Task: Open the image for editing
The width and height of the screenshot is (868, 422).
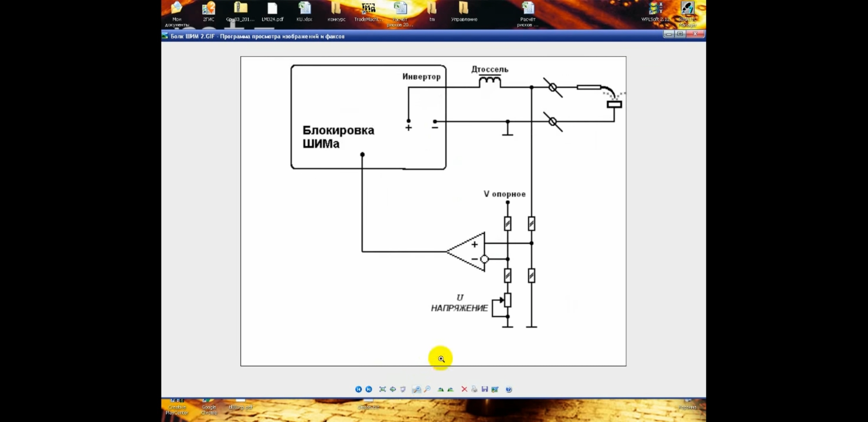Action: (x=495, y=389)
